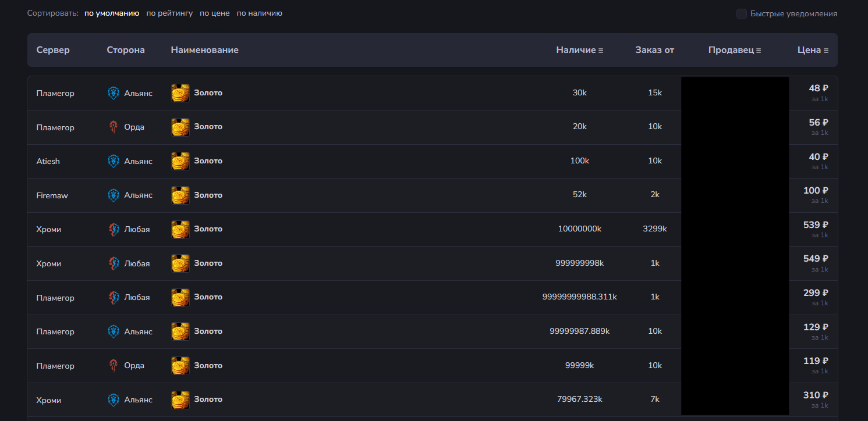Click the 99999999988.311k availability value
The height and width of the screenshot is (421, 868).
click(580, 297)
